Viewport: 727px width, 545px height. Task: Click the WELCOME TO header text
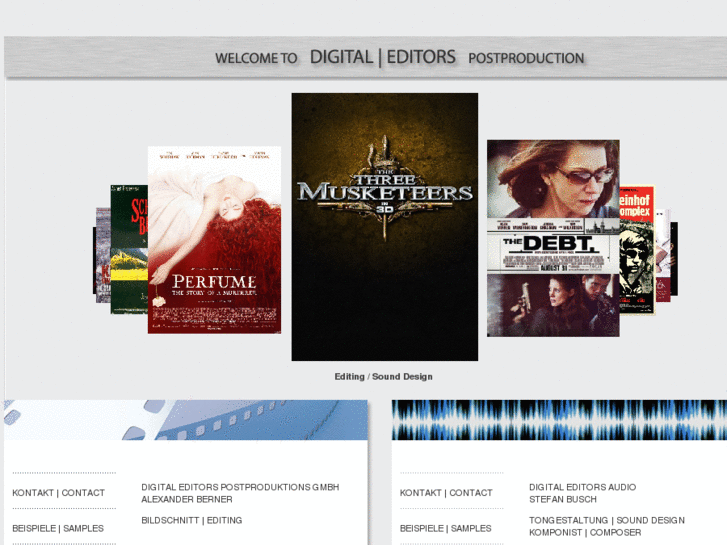(x=256, y=58)
